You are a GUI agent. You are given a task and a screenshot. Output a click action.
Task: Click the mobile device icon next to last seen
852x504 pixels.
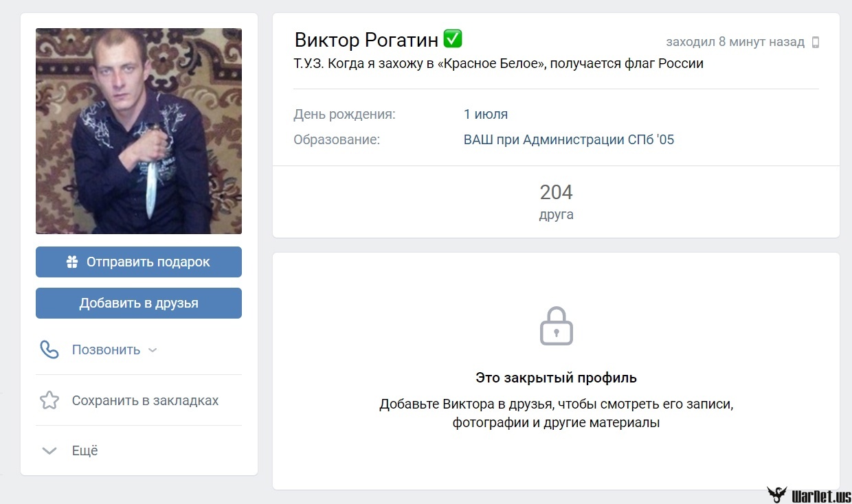[x=816, y=42]
